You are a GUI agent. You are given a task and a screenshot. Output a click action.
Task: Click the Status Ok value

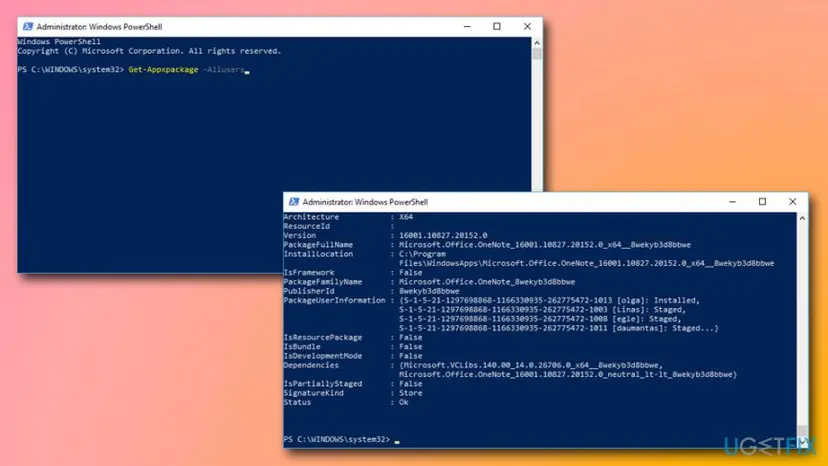(403, 402)
